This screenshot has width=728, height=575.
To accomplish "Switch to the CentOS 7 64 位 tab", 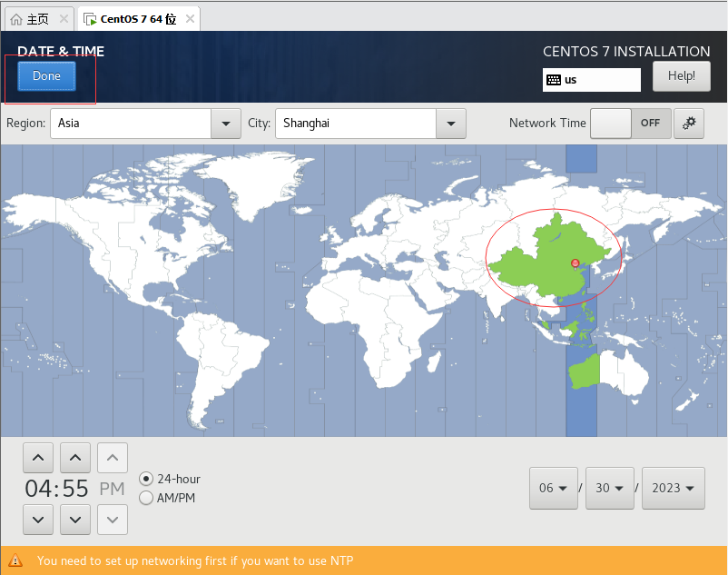I will [x=138, y=19].
